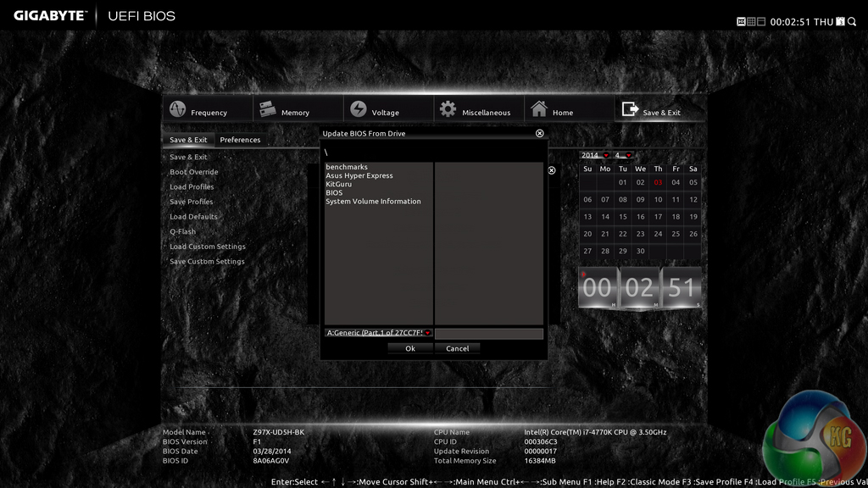The width and height of the screenshot is (868, 488).
Task: Click the Intel Core i7-4770K CPU name
Action: pos(595,432)
